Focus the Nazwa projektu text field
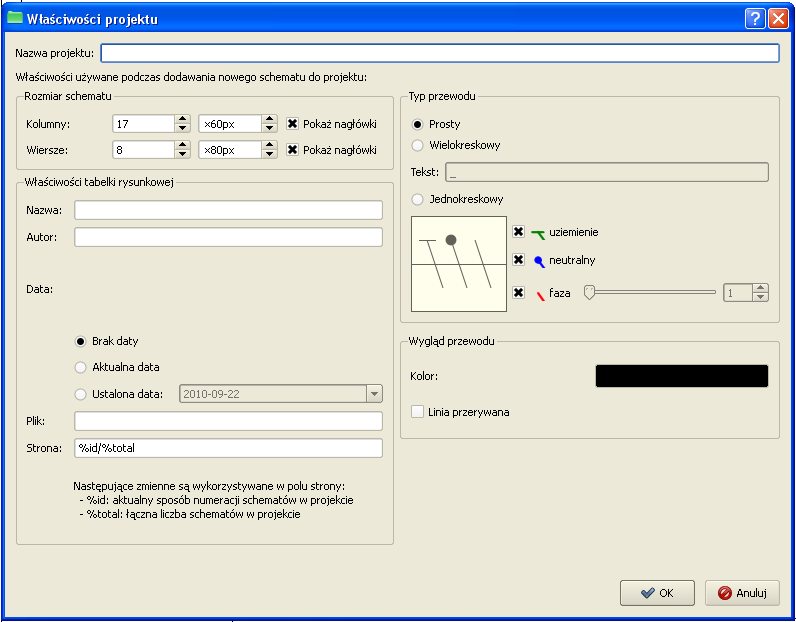The image size is (796, 622). tap(439, 53)
